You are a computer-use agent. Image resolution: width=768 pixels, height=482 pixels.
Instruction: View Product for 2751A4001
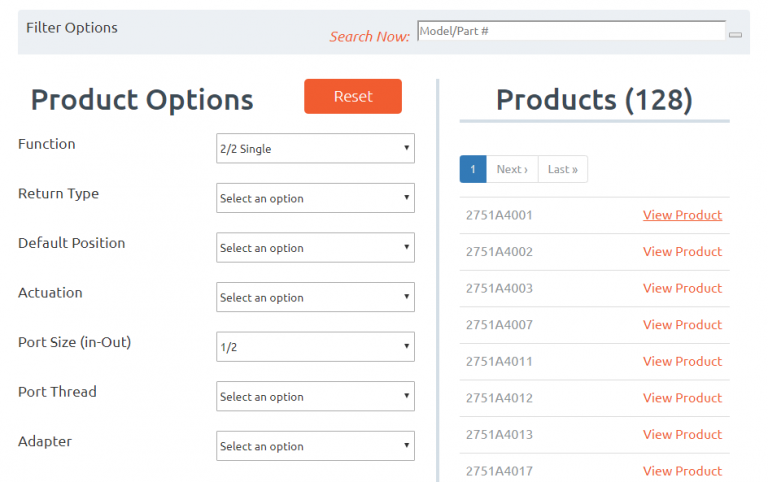click(682, 215)
